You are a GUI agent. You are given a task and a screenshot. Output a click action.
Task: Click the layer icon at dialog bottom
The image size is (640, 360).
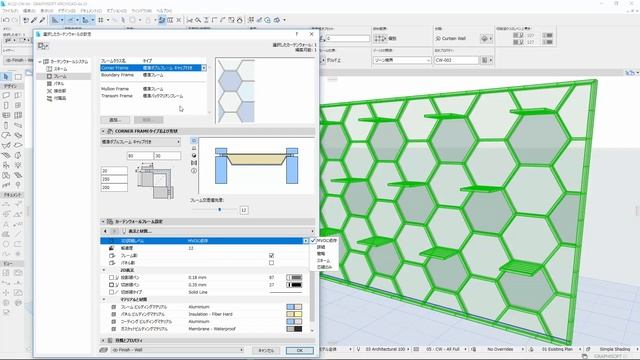point(104,350)
